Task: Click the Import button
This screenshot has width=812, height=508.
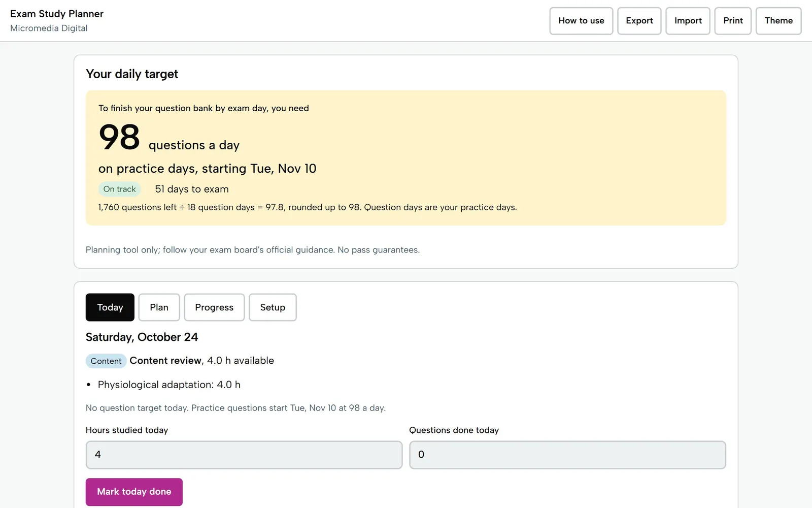Action: coord(688,21)
